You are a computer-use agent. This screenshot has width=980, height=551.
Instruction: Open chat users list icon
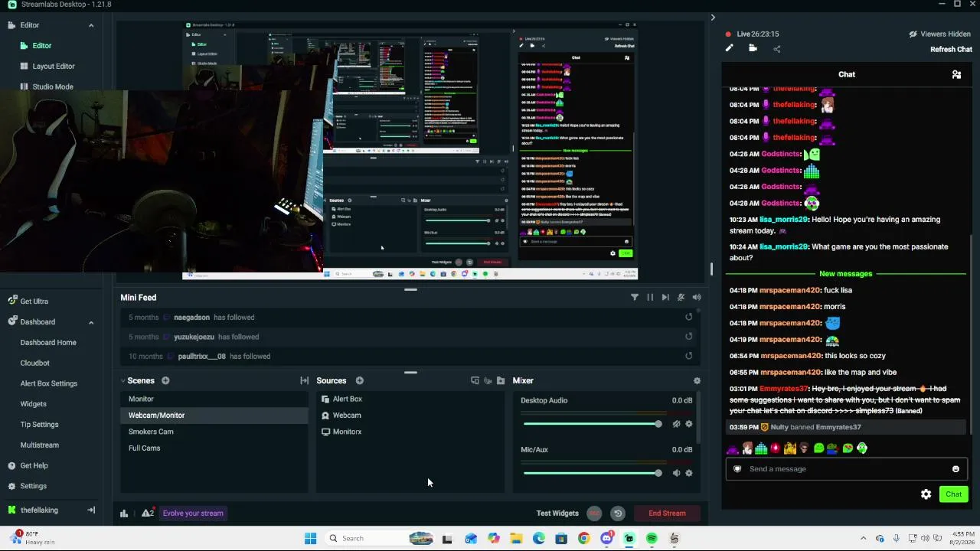(956, 74)
